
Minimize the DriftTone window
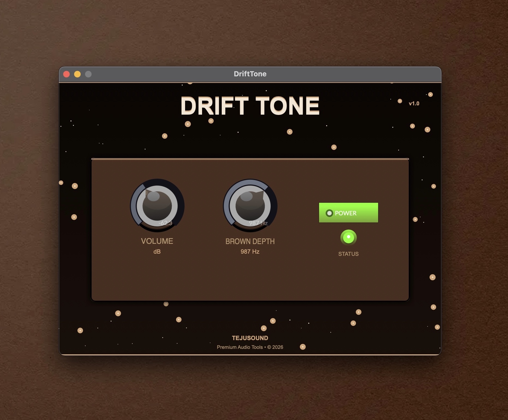coord(78,74)
